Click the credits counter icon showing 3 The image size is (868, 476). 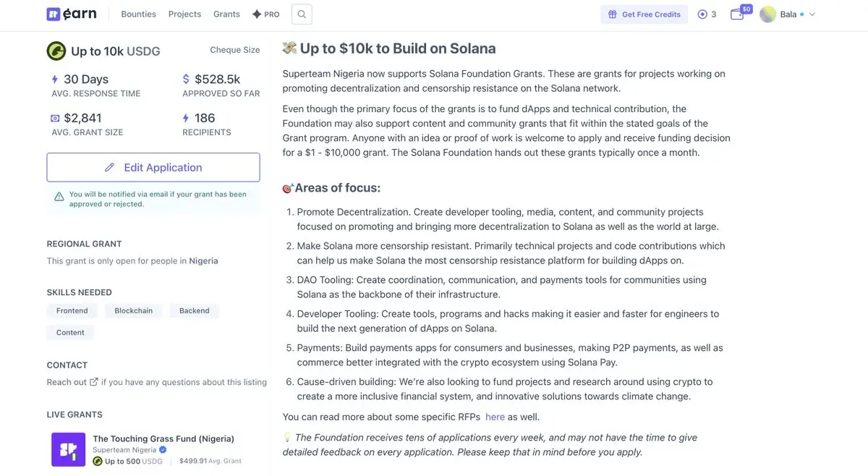tap(702, 14)
